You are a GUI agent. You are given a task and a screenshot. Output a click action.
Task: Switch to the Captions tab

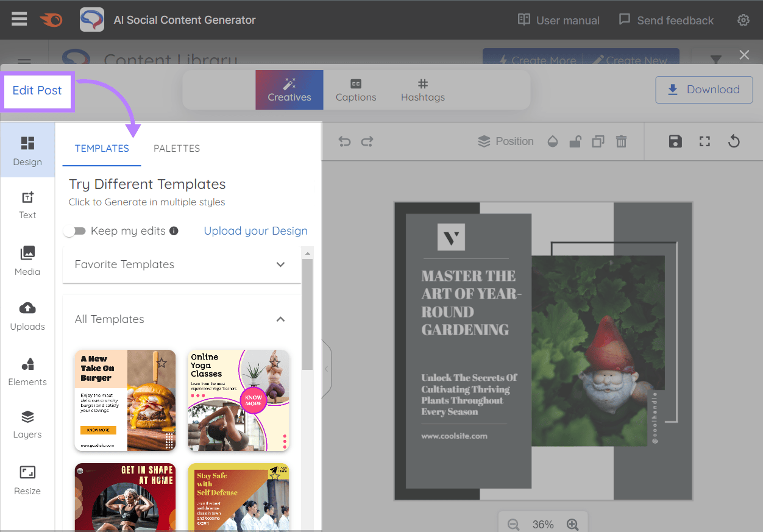356,90
